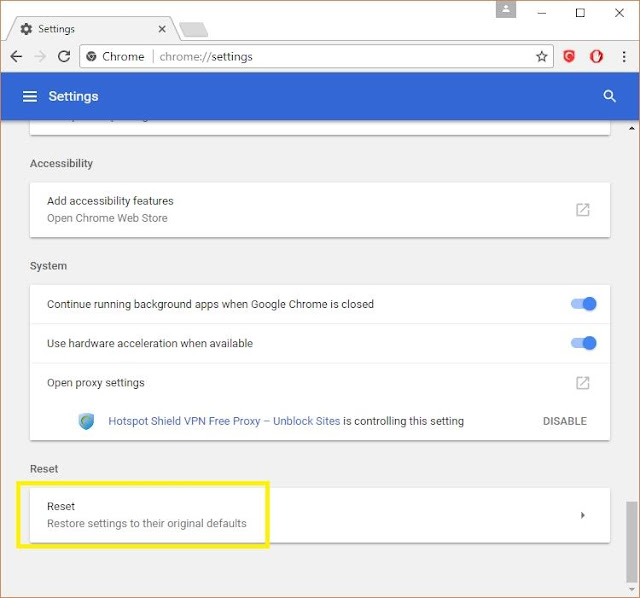This screenshot has height=598, width=640.
Task: Expand the Reset settings arrow
Action: point(583,515)
